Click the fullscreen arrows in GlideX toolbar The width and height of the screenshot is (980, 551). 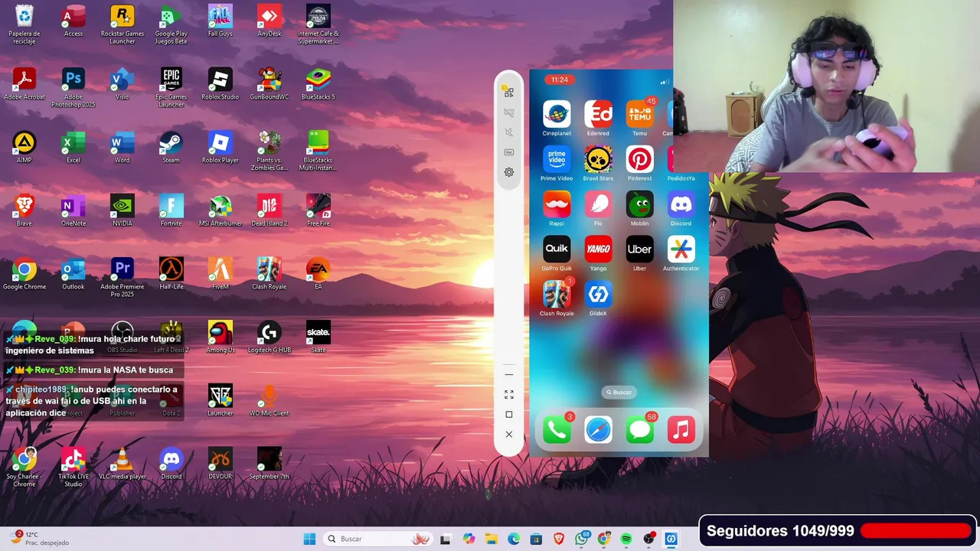point(508,394)
